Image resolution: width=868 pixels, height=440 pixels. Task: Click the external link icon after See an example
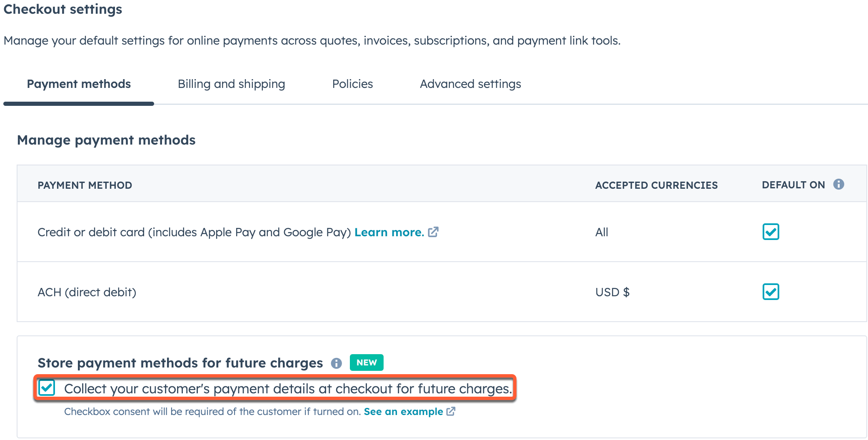[x=451, y=411]
